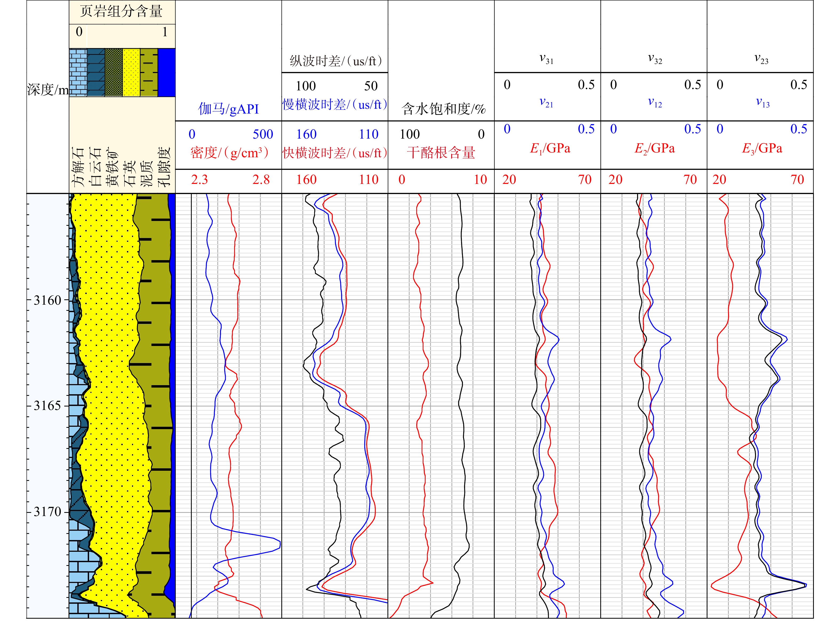Viewport: 840px width, 624px height.
Task: Click the blue 伽马/gAPI track label
Action: [228, 109]
